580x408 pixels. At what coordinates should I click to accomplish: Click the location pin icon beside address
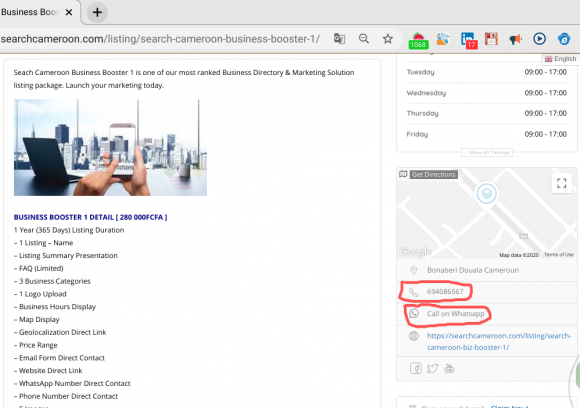414,270
